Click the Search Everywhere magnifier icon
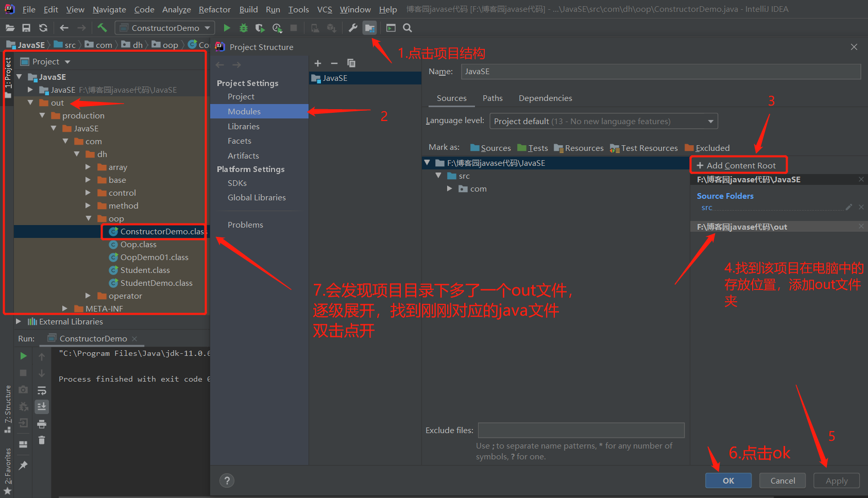 tap(407, 28)
